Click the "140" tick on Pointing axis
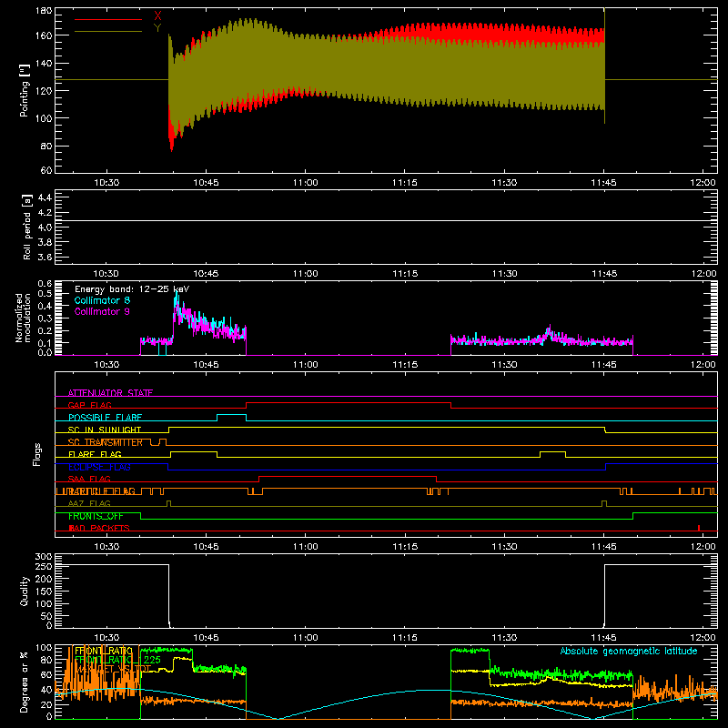Screen dimensions: 728x728 point(44,63)
